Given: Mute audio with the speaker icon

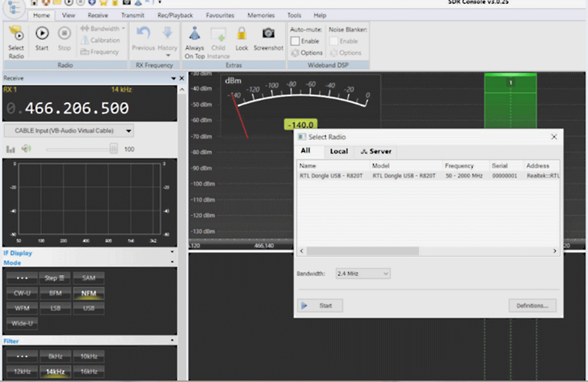Looking at the screenshot, I should coord(26,148).
